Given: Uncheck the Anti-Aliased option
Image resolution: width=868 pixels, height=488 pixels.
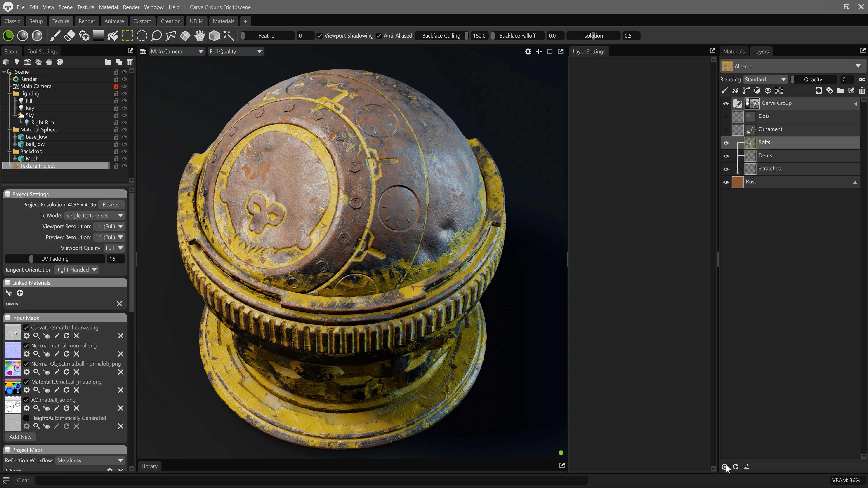Looking at the screenshot, I should click(379, 36).
